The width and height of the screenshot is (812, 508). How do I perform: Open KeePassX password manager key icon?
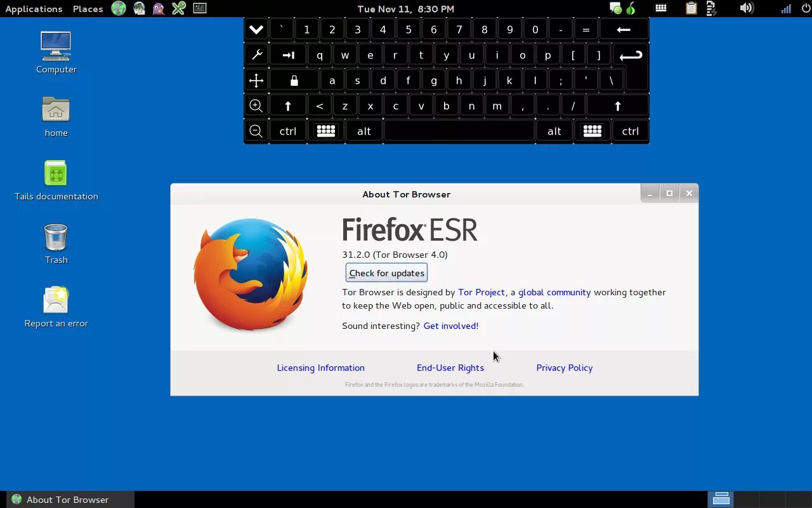[x=179, y=8]
